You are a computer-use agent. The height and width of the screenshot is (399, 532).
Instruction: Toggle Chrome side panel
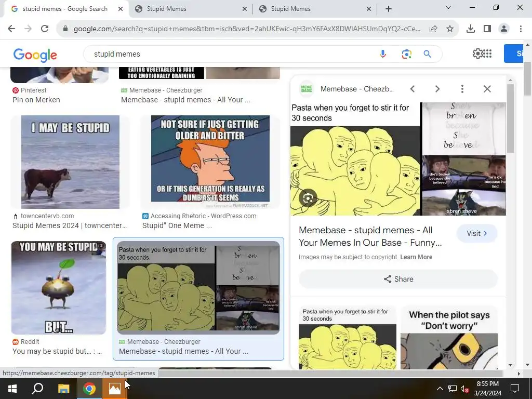pos(487,29)
